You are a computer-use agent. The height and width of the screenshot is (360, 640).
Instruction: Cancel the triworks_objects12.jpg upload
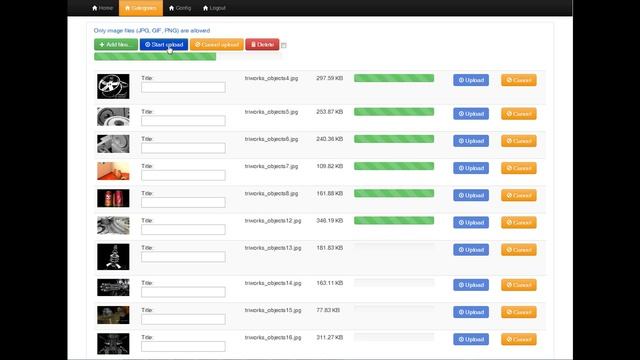(x=519, y=222)
